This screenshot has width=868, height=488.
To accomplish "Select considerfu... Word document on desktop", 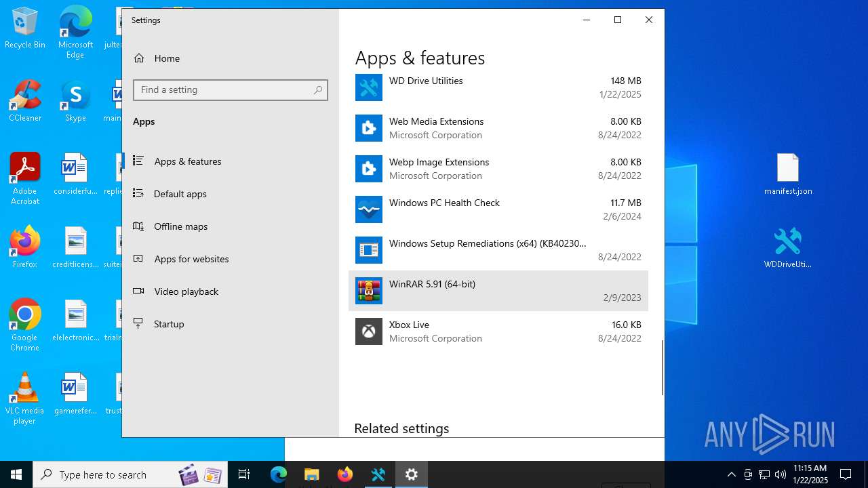I will point(75,174).
